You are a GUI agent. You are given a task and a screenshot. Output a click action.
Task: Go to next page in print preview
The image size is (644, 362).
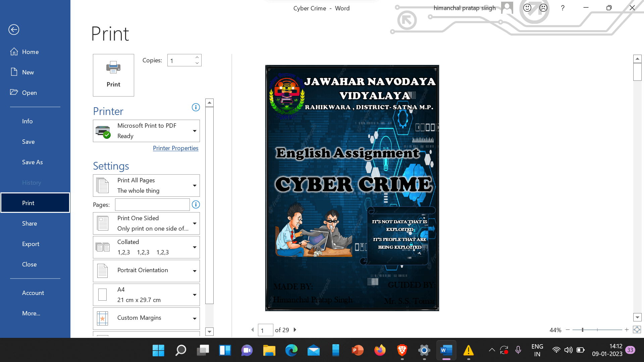(x=295, y=330)
